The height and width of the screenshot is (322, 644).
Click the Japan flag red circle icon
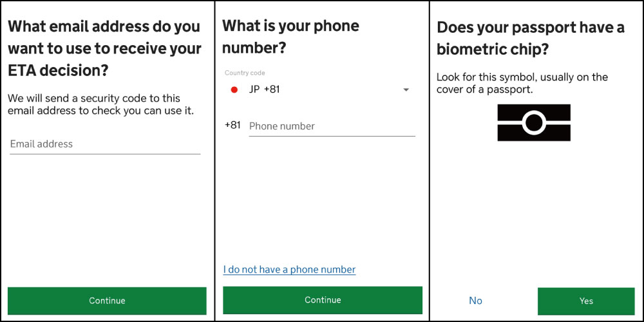[x=234, y=90]
